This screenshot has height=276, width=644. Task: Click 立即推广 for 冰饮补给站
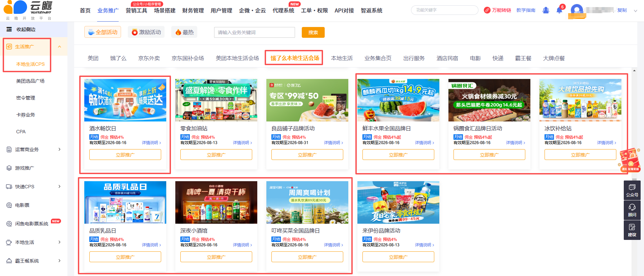(x=580, y=155)
